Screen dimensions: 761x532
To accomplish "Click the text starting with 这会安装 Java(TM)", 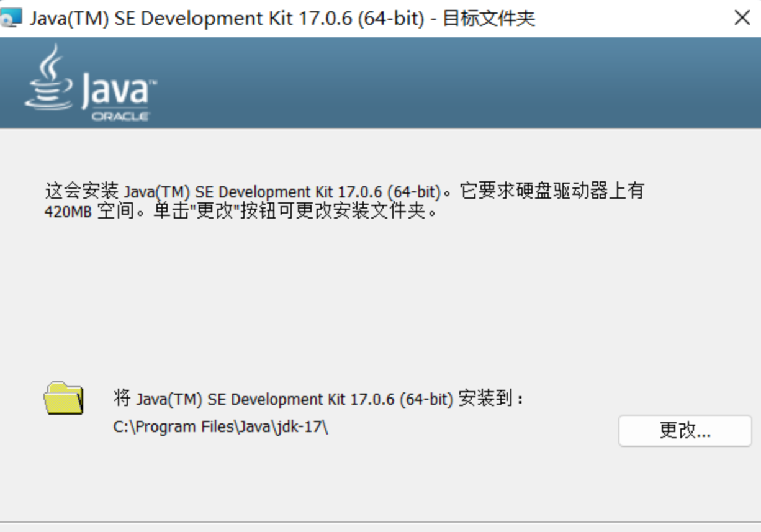I will [x=344, y=191].
